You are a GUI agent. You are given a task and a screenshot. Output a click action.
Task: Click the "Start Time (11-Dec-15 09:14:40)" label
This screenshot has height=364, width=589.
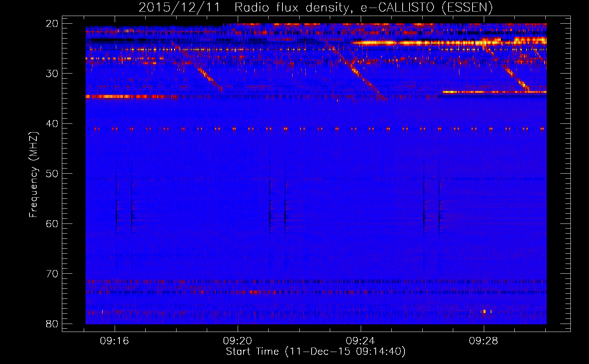[x=316, y=352]
